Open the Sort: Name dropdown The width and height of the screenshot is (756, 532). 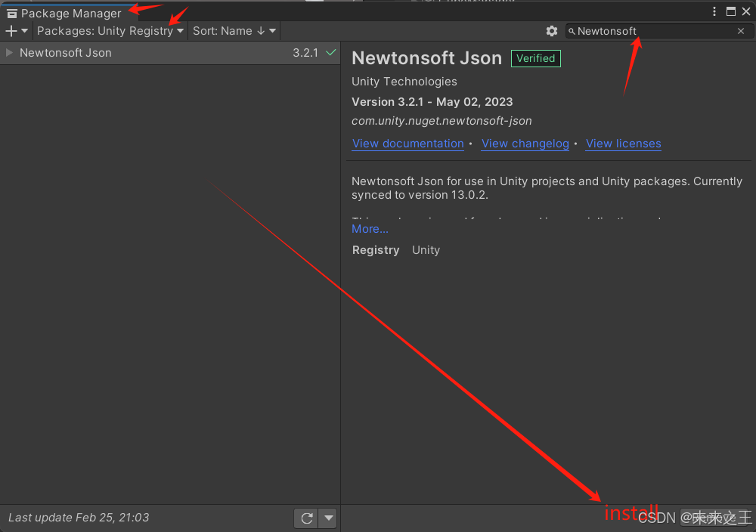[234, 31]
